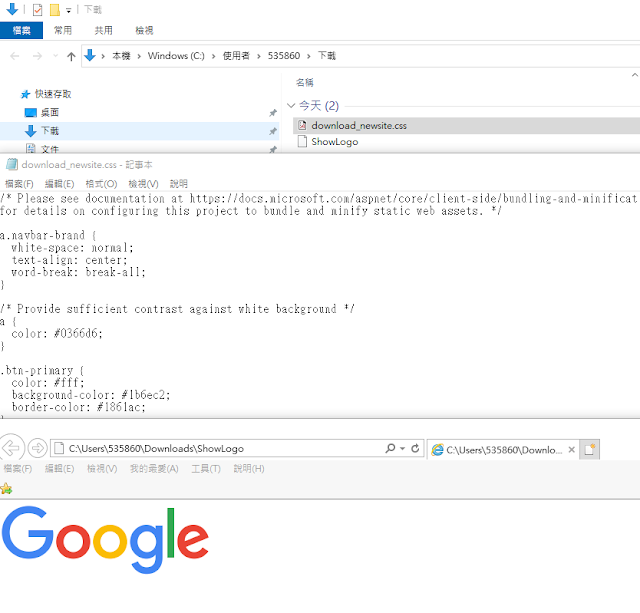Select 下載 in the navigation pane
The width and height of the screenshot is (640, 613).
(139, 131)
